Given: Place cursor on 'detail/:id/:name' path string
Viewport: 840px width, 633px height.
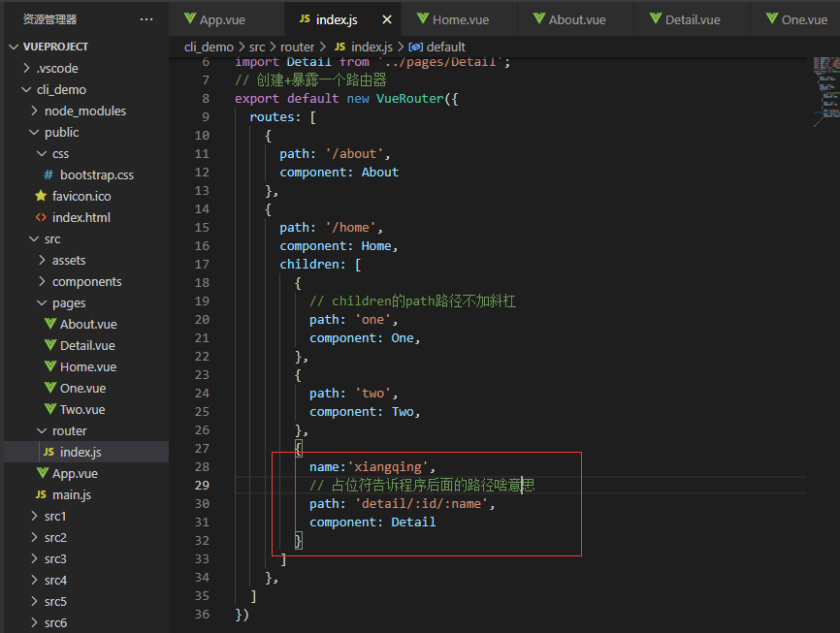Looking at the screenshot, I should [x=422, y=504].
